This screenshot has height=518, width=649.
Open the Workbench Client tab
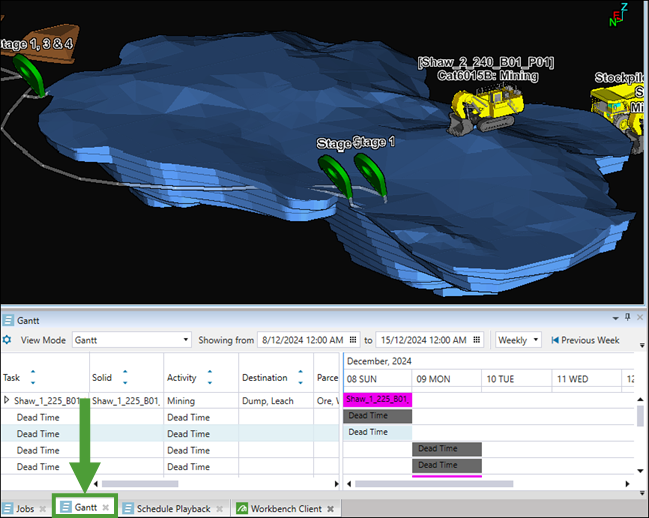(x=286, y=508)
